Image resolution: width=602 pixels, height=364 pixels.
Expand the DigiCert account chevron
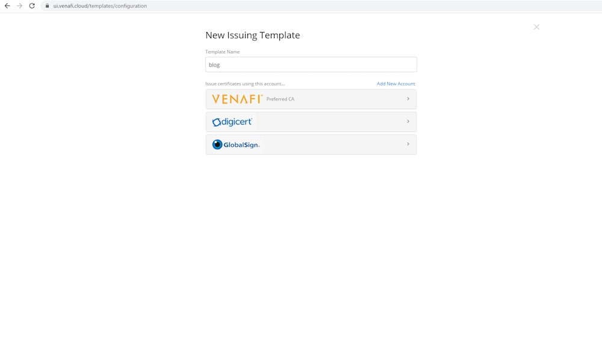point(408,122)
